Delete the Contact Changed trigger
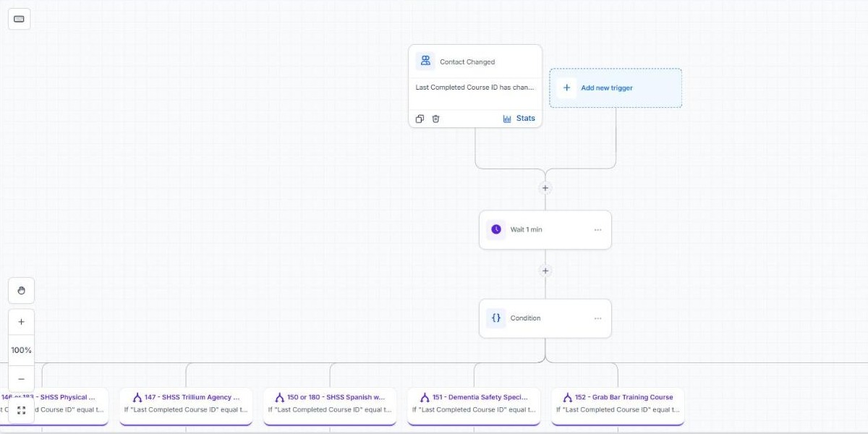Image resolution: width=868 pixels, height=434 pixels. pos(435,119)
